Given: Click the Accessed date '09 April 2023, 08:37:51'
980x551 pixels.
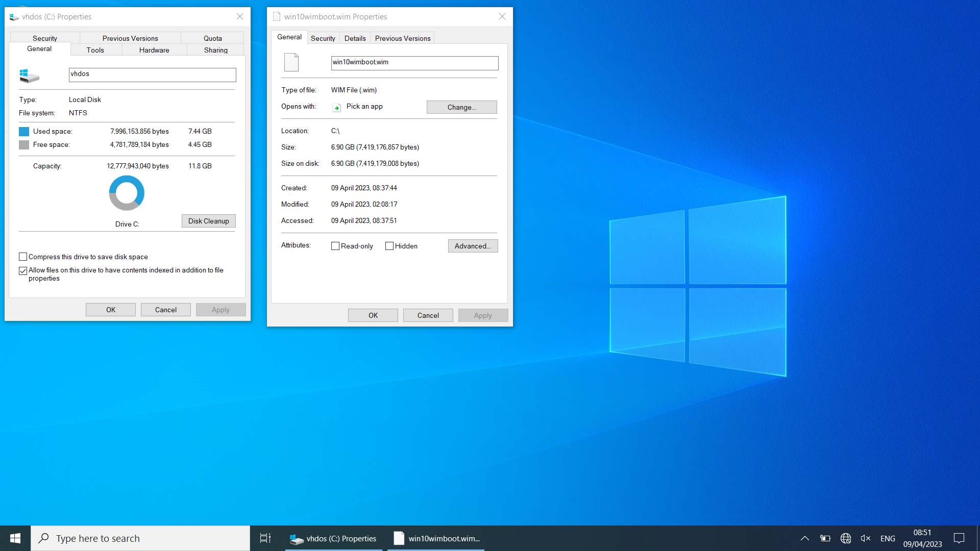Looking at the screenshot, I should point(364,220).
